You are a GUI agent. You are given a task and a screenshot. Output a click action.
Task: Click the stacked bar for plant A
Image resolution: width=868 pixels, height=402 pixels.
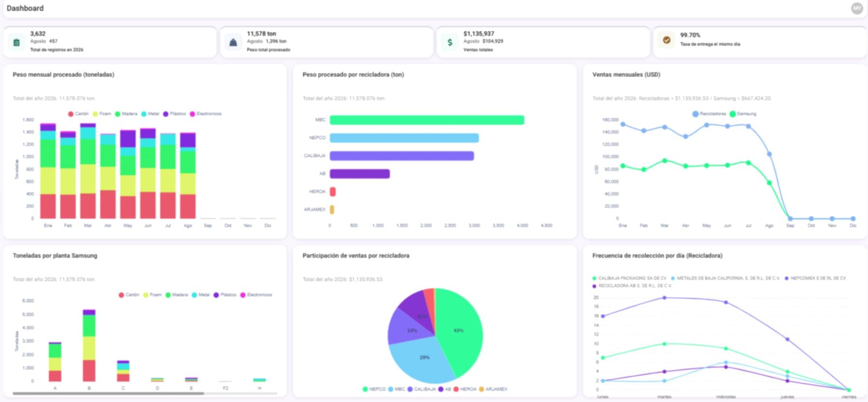[55, 362]
